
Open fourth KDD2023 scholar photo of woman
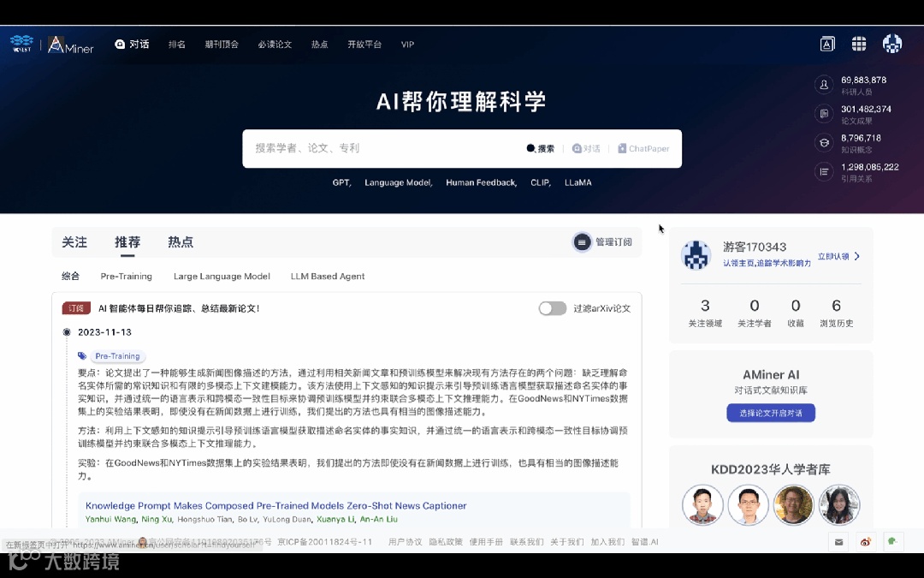click(839, 505)
